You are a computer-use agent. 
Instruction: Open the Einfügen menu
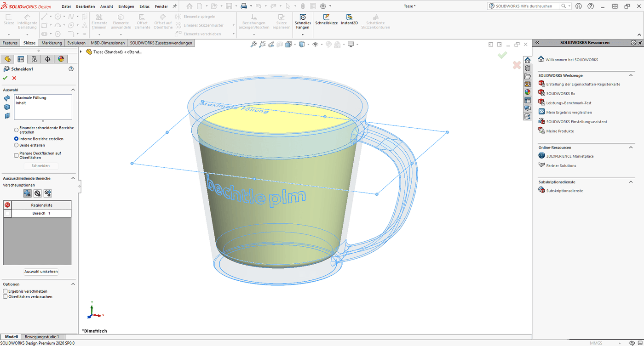126,6
